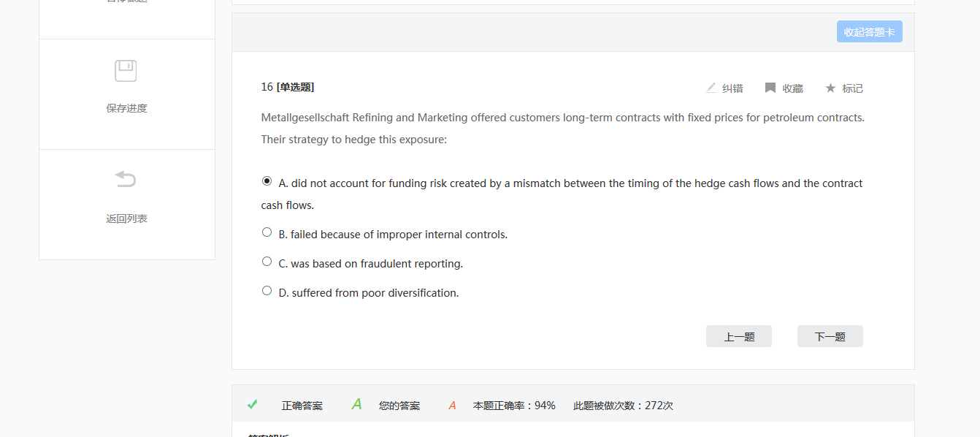Click the 纠错 text link
Viewport: 980px width, 437px height.
(x=732, y=88)
